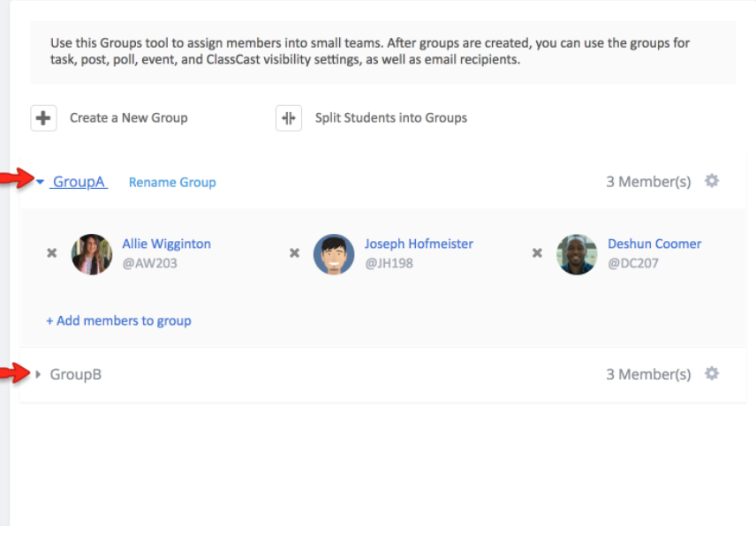Remove Deshun Coomer from GroupA
Screen dimensions: 756x549
pyautogui.click(x=537, y=253)
